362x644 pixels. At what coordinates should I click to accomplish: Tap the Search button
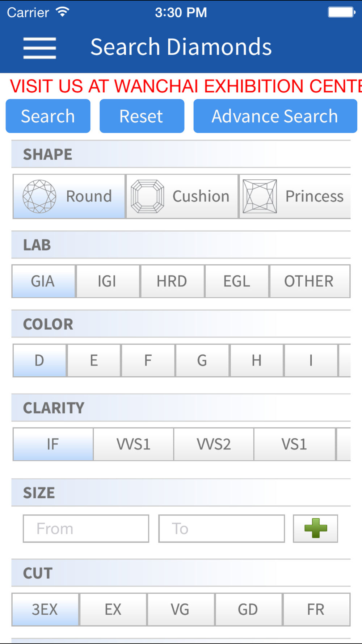click(x=48, y=116)
